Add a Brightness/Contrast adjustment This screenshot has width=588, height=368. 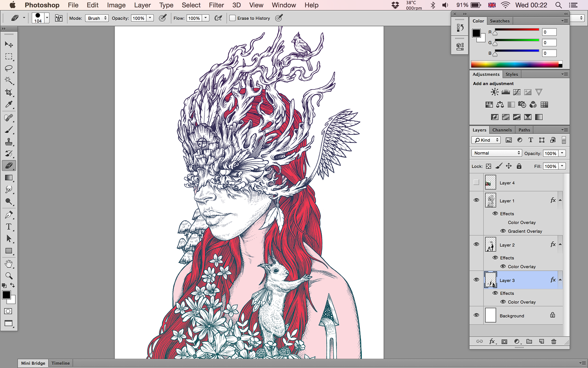tap(495, 92)
